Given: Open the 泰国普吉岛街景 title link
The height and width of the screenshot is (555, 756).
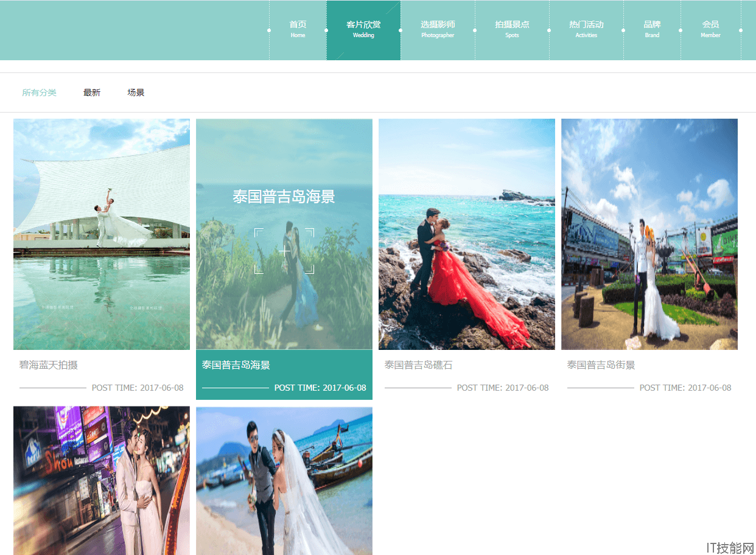Looking at the screenshot, I should (601, 365).
